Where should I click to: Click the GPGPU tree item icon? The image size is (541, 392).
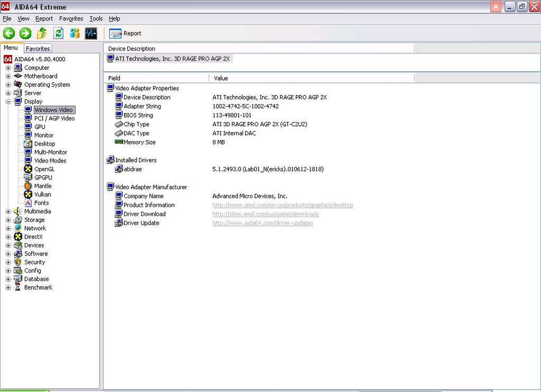[x=28, y=178]
